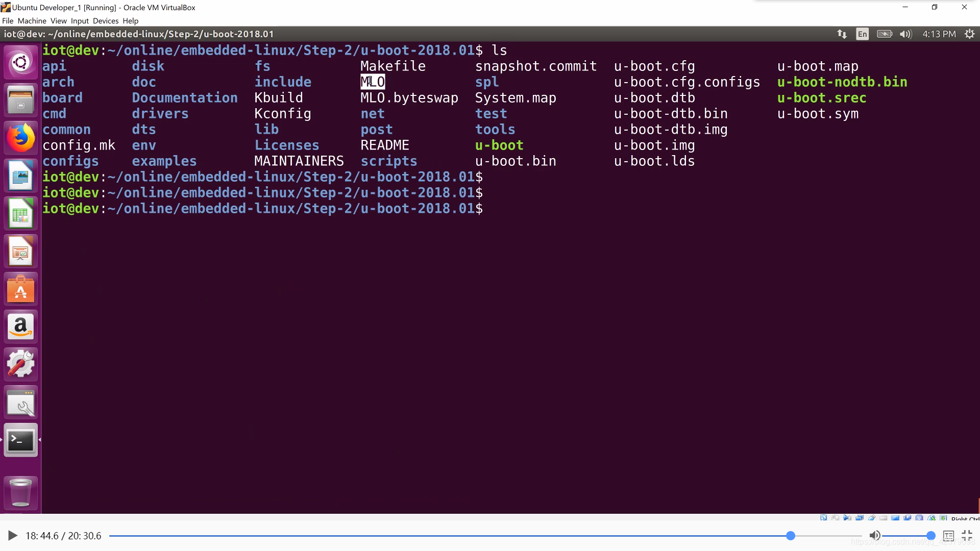Click the MAINTAINERS file name
Image resolution: width=980 pixels, height=551 pixels.
(299, 161)
